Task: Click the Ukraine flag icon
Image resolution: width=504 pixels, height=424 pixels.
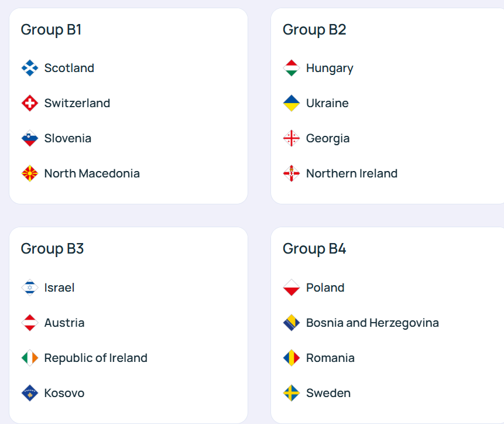Action: click(x=292, y=104)
